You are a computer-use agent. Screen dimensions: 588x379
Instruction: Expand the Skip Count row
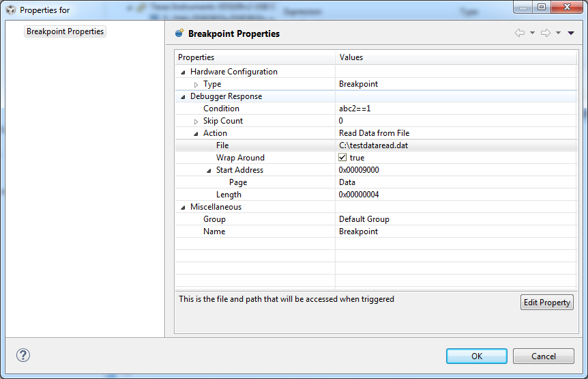pyautogui.click(x=196, y=121)
